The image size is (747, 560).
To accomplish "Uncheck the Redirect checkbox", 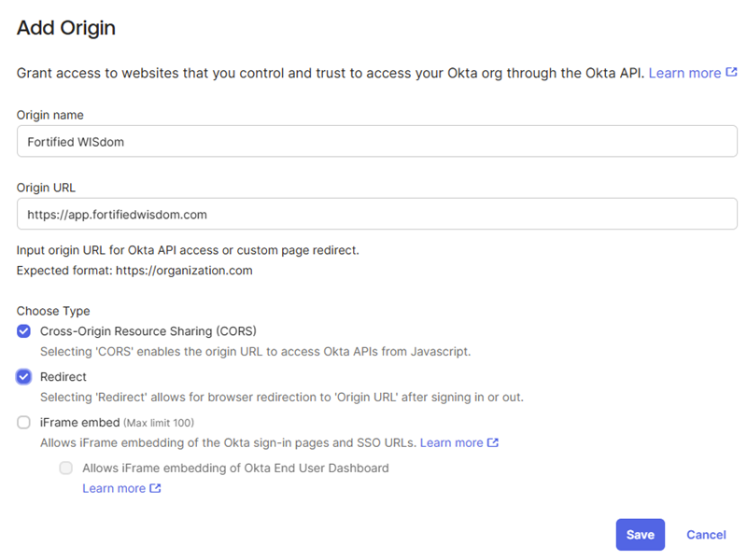I will (24, 377).
